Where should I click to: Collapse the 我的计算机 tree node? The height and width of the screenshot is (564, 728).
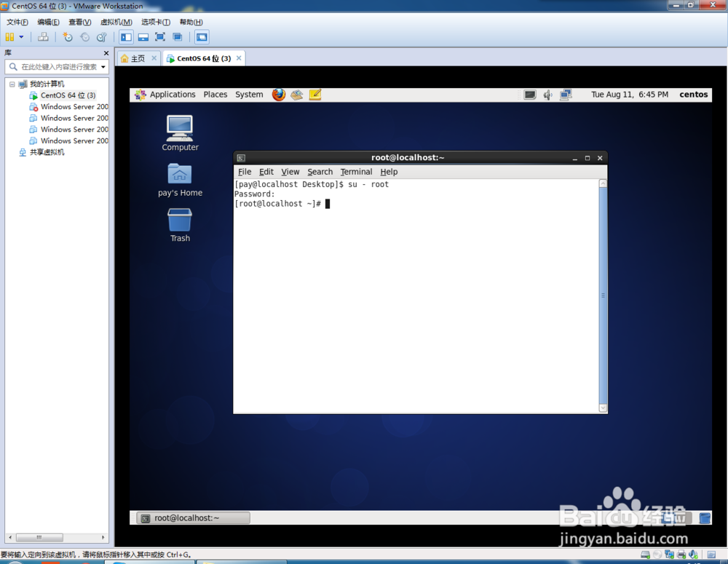click(13, 84)
